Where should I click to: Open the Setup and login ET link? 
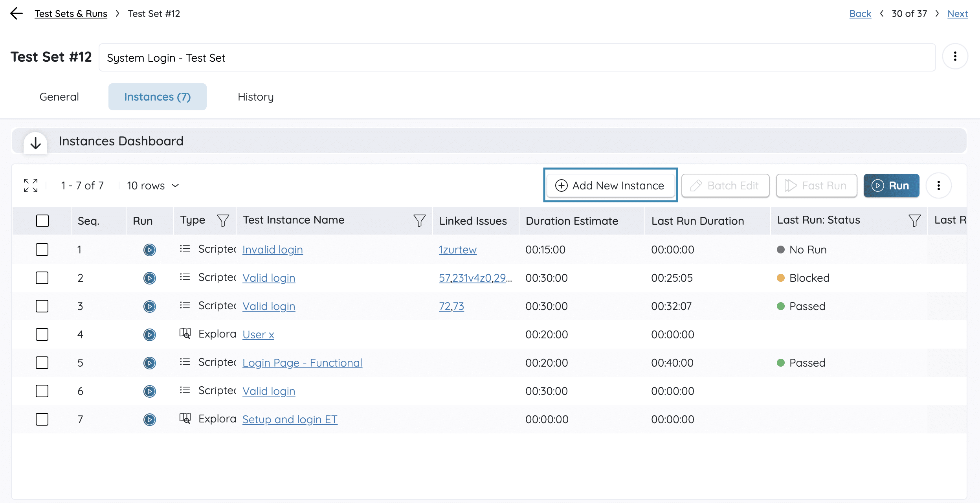pos(290,419)
